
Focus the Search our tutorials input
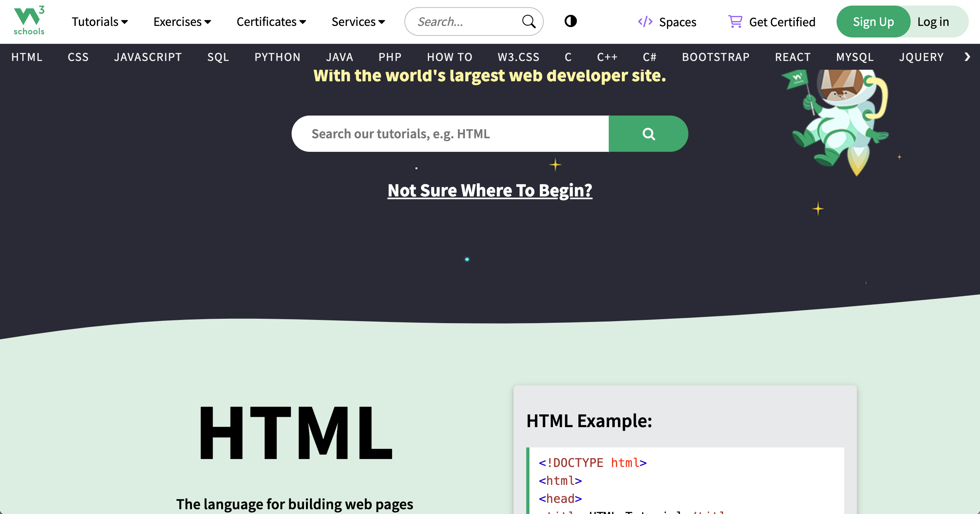(450, 134)
